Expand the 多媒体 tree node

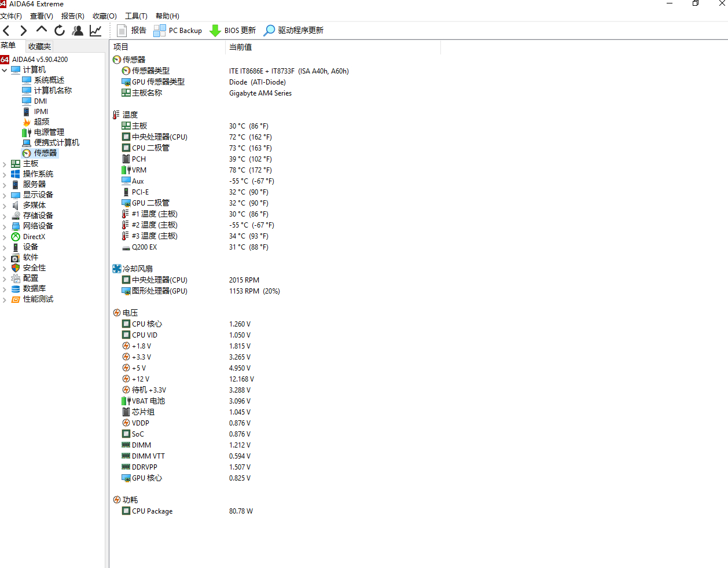point(5,206)
